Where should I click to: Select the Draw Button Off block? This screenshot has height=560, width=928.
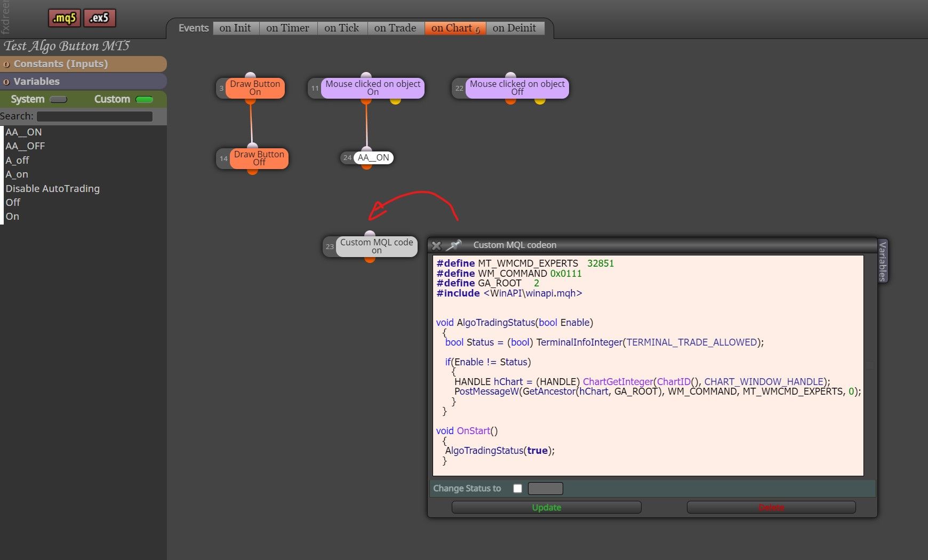click(x=259, y=158)
